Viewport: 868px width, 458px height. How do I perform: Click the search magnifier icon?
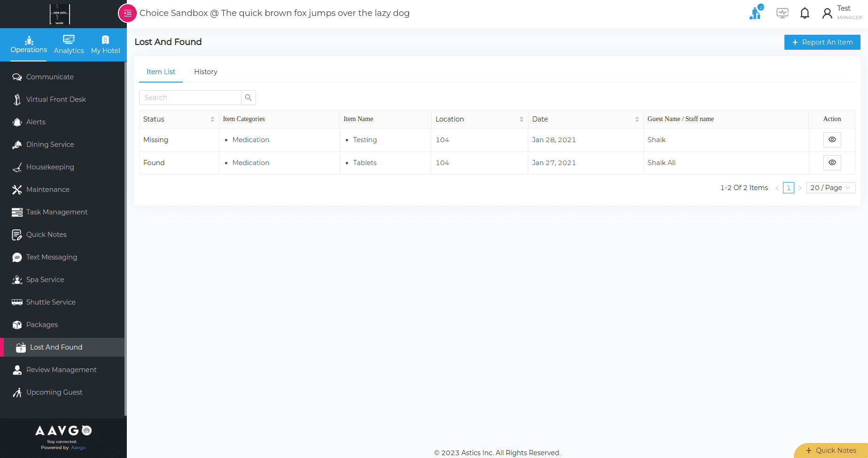pyautogui.click(x=248, y=98)
